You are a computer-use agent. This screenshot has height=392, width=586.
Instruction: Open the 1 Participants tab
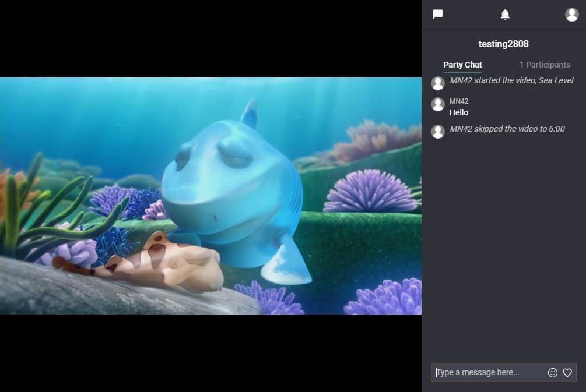[545, 65]
